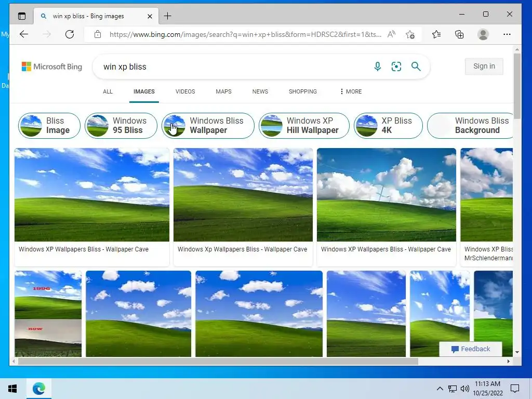Screen dimensions: 532x399
Task: Click the vertical scrollbar thumb
Action: pyautogui.click(x=517, y=86)
